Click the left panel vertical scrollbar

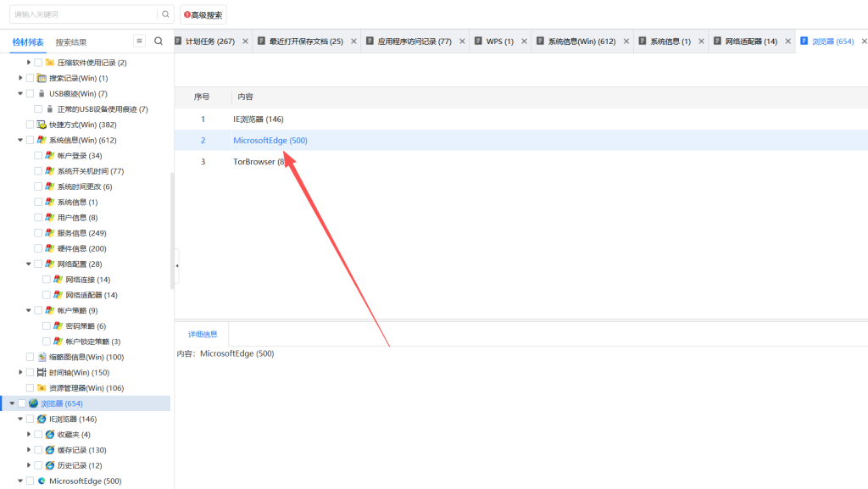pos(172,229)
